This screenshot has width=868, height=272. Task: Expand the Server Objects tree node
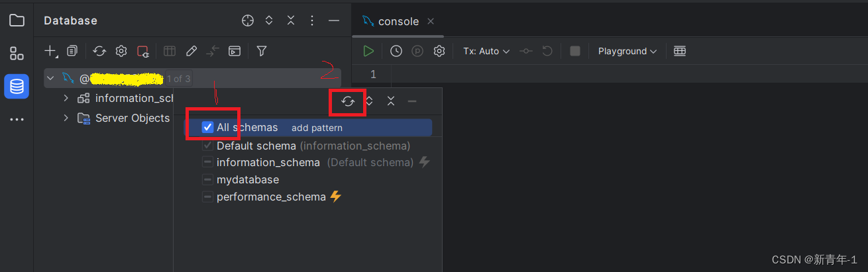[66, 118]
